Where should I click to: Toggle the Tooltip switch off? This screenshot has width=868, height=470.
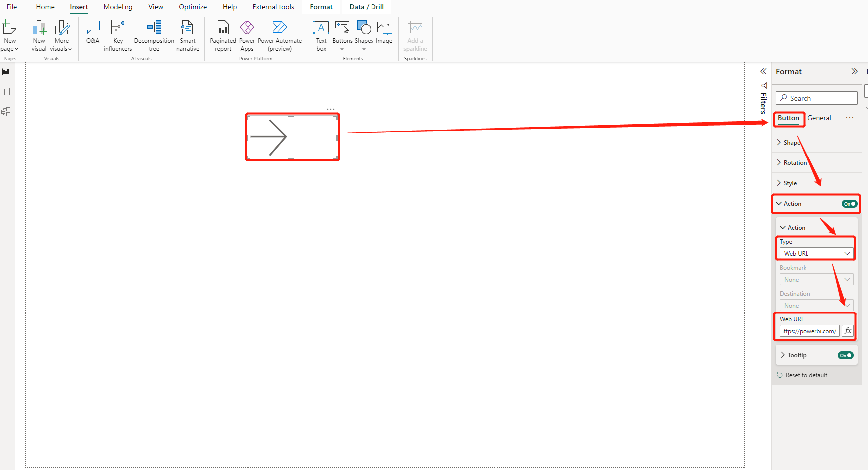click(x=845, y=355)
